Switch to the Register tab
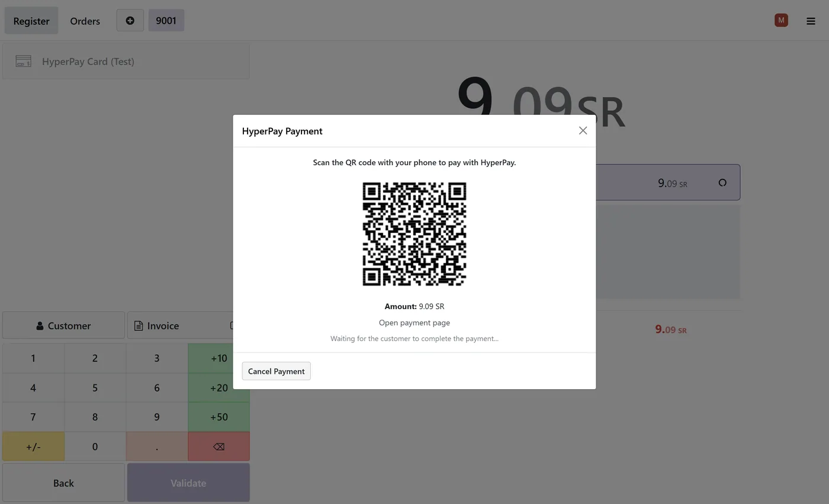Image resolution: width=829 pixels, height=504 pixels. [31, 21]
